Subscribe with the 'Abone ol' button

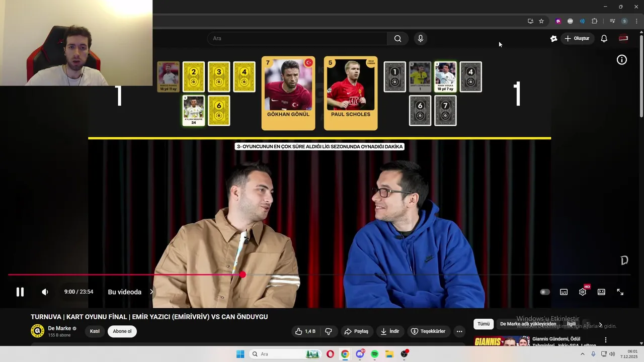[122, 331]
